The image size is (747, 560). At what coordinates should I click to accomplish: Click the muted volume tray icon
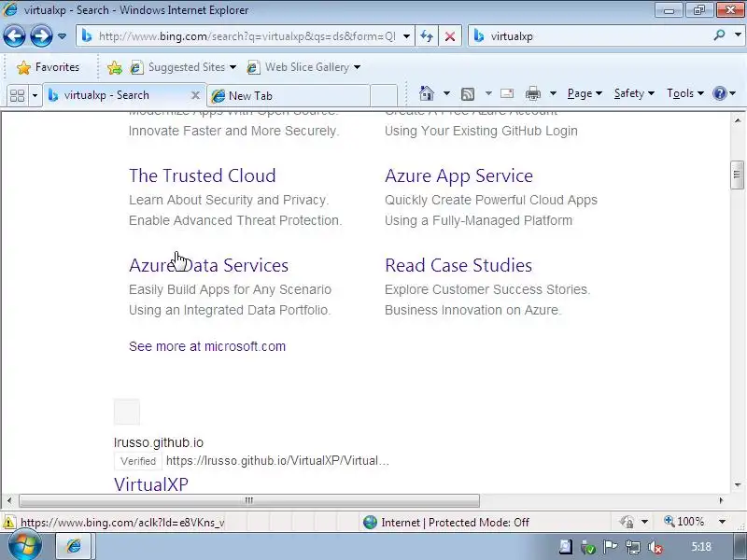click(655, 547)
